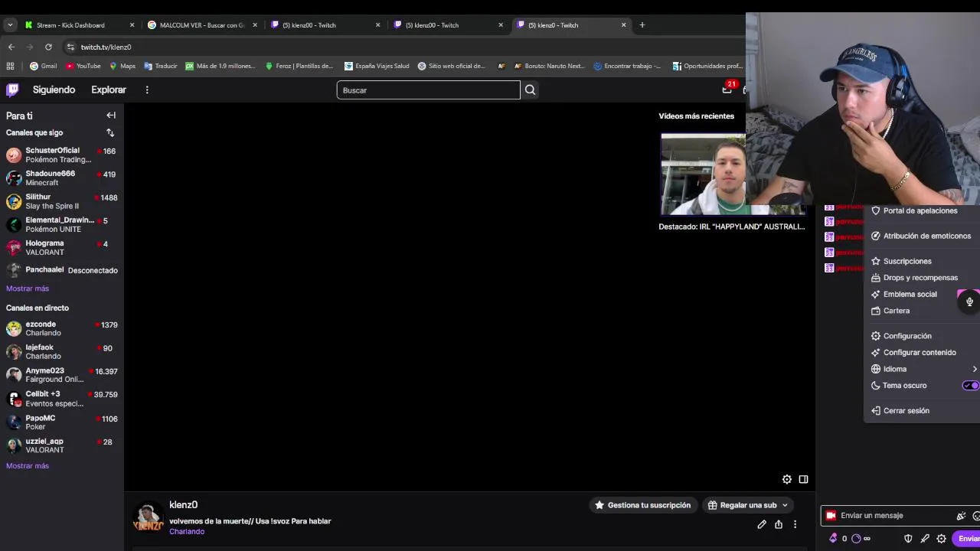
Task: Click the red camera icon in chat box
Action: [831, 515]
